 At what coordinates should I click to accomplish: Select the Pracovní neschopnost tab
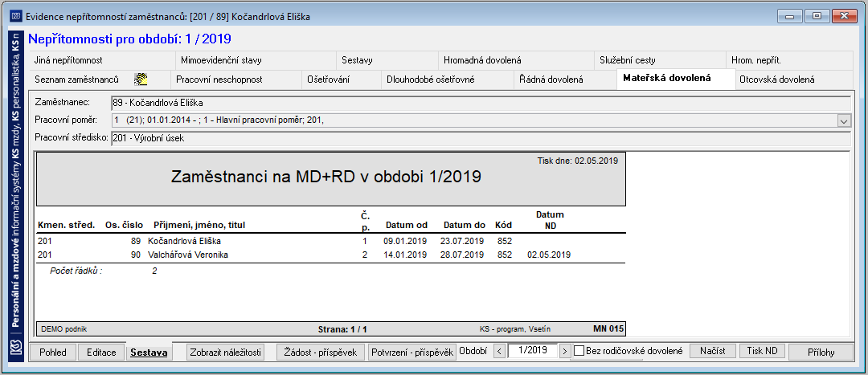tap(235, 79)
